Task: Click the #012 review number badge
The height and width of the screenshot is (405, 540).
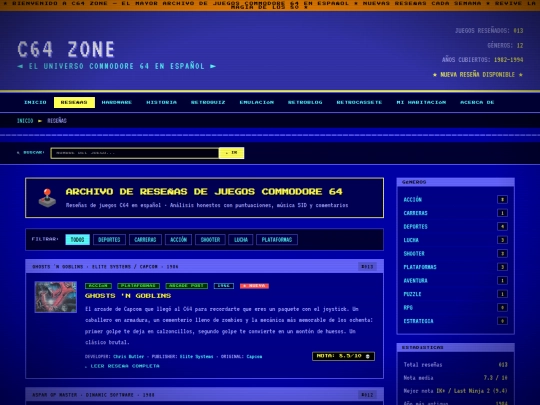Action: [367, 395]
